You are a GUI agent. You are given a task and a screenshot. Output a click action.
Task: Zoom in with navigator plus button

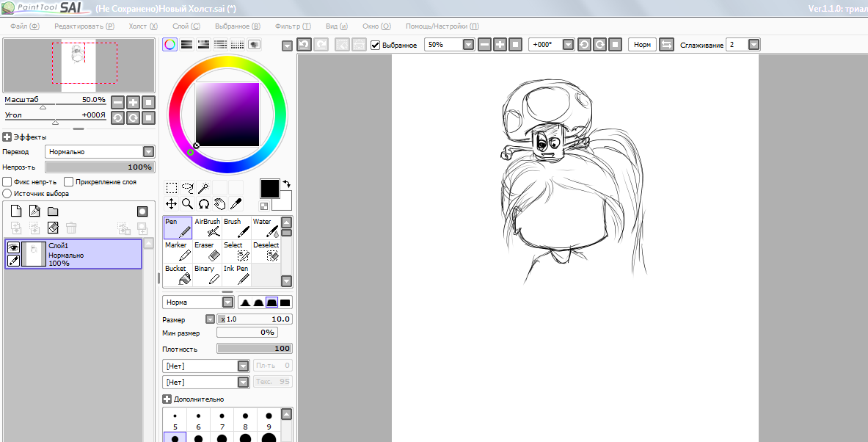coord(133,103)
